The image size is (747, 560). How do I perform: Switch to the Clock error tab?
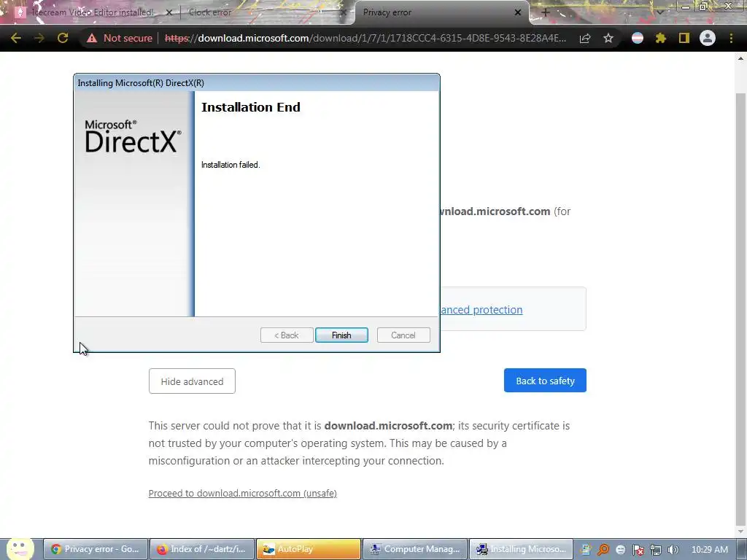coord(262,12)
